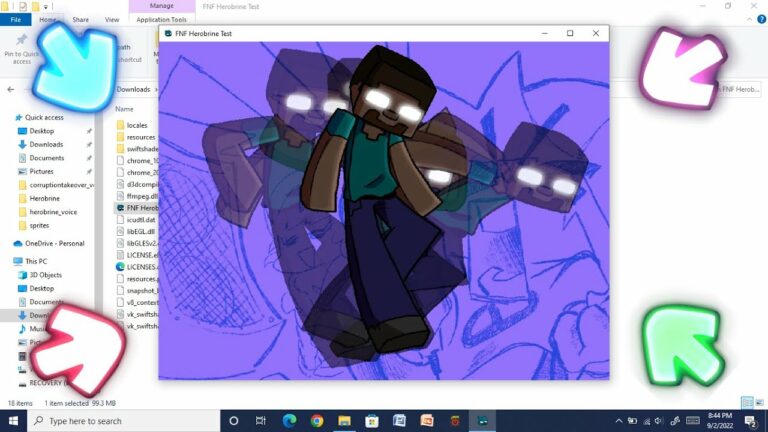
Task: Open Desktop under Quick access
Action: pyautogui.click(x=42, y=131)
